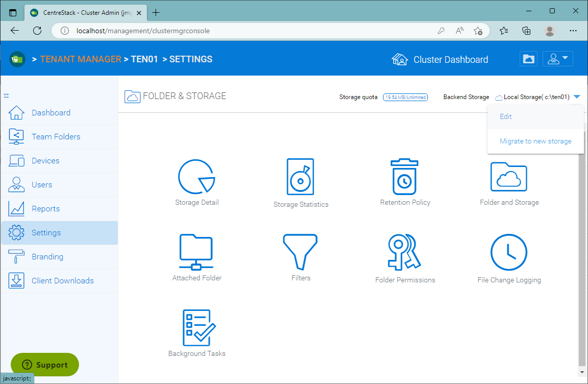
Task: Click the browser address bar URL
Action: coord(143,31)
